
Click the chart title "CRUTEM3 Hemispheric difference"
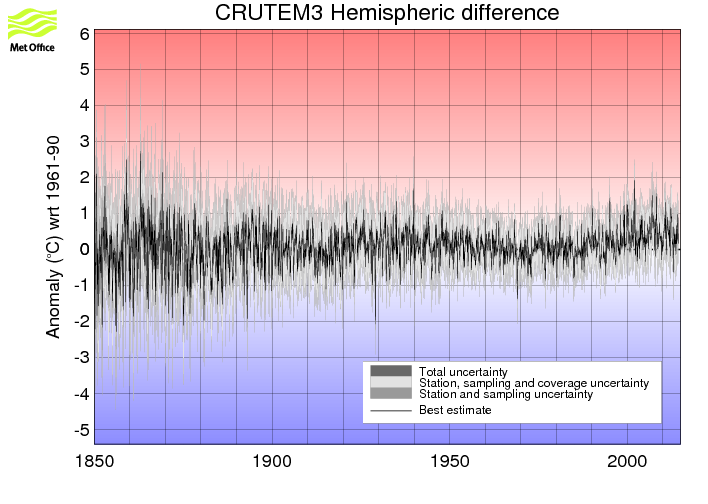[387, 12]
